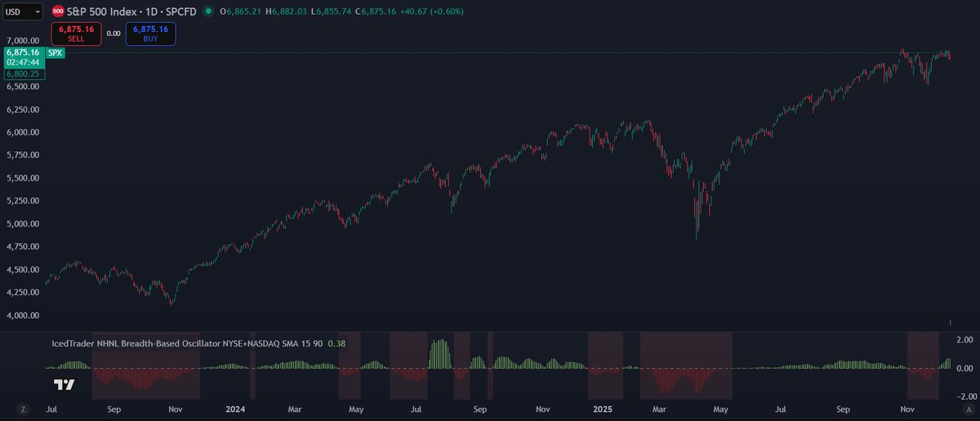Click the 2.00 oscillator scale label

pos(964,339)
